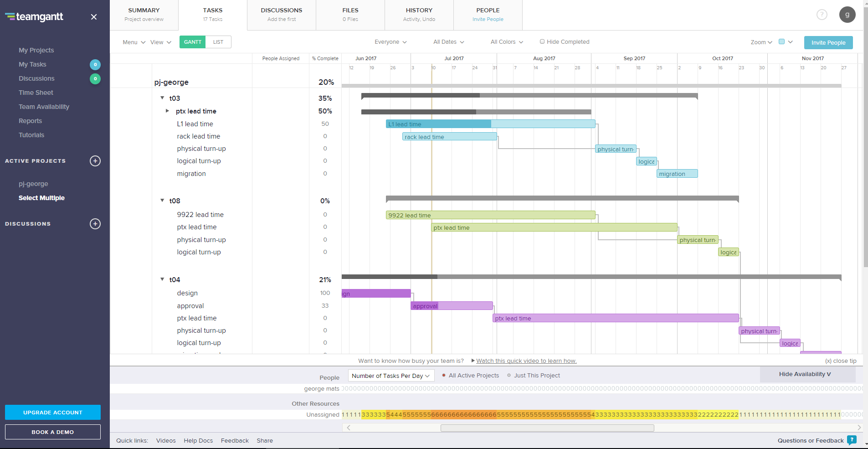Viewport: 868px width, 449px height.
Task: Click the L1 lead time Gantt bar
Action: pyautogui.click(x=490, y=124)
